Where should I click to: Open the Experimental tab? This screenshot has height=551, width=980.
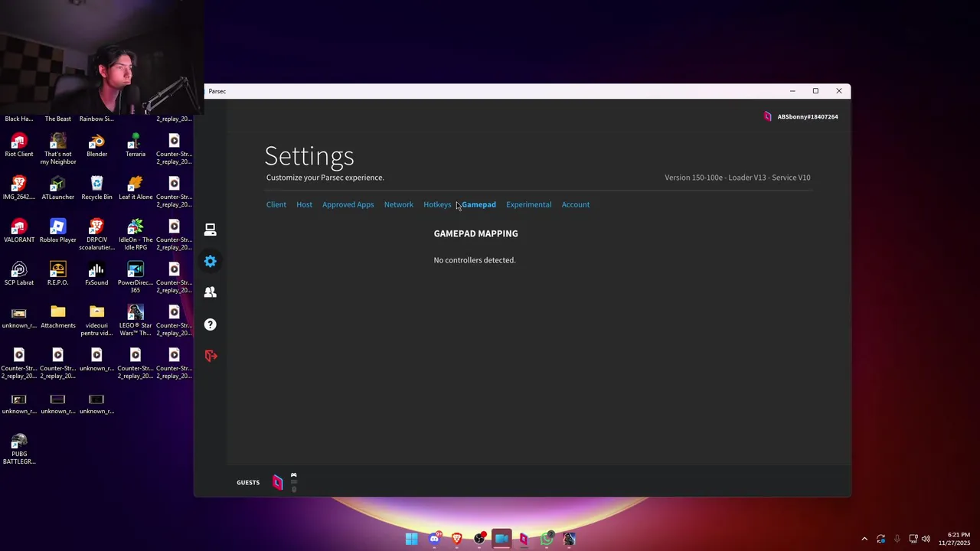pos(528,204)
